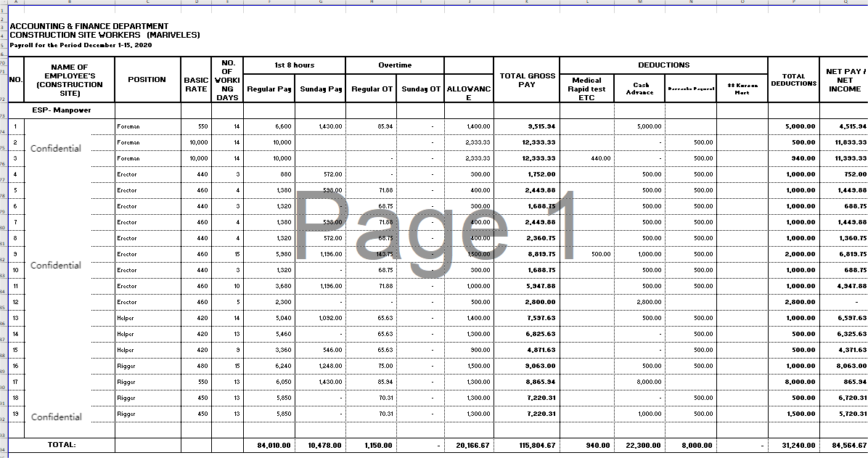
Task: Select 'NET PAY / NET INCOME' header
Action: pyautogui.click(x=844, y=80)
